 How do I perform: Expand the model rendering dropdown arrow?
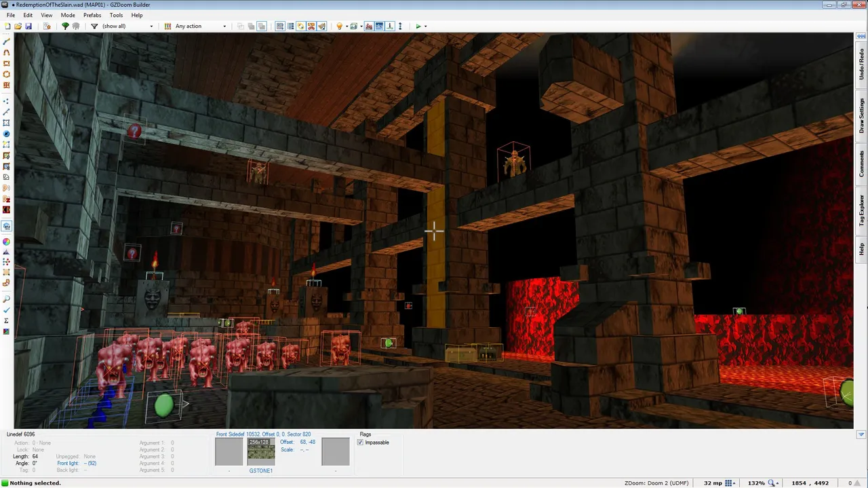coord(361,26)
